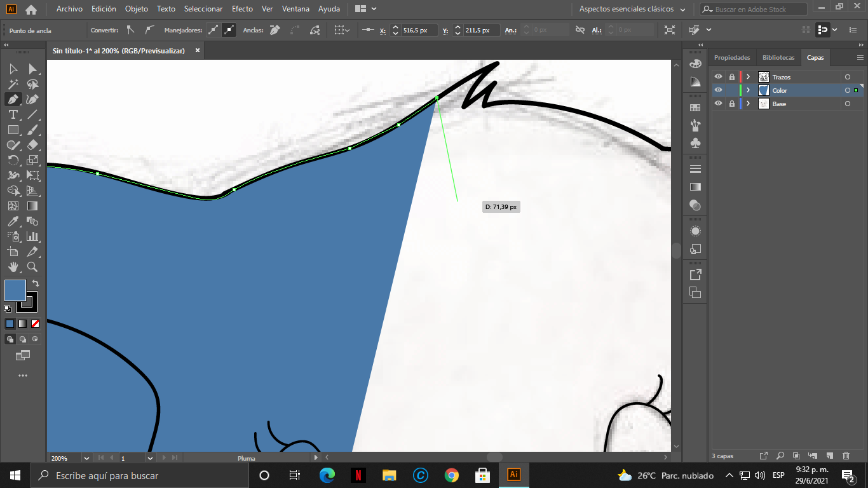The image size is (868, 488).
Task: Go to Illustrator home screen
Action: [x=31, y=10]
